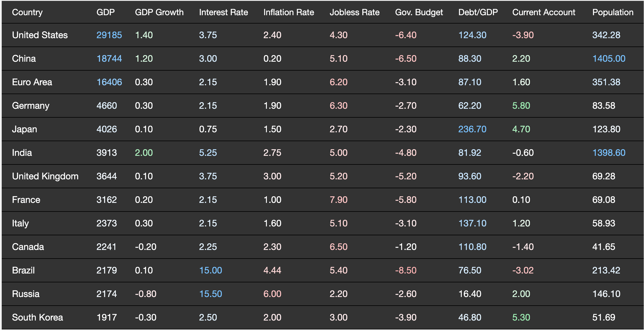Click the Euro Area row link
Screen dimensions: 644x330
tap(32, 82)
